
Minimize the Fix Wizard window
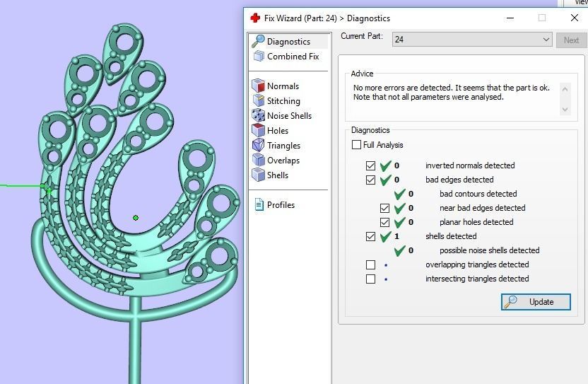click(x=510, y=18)
